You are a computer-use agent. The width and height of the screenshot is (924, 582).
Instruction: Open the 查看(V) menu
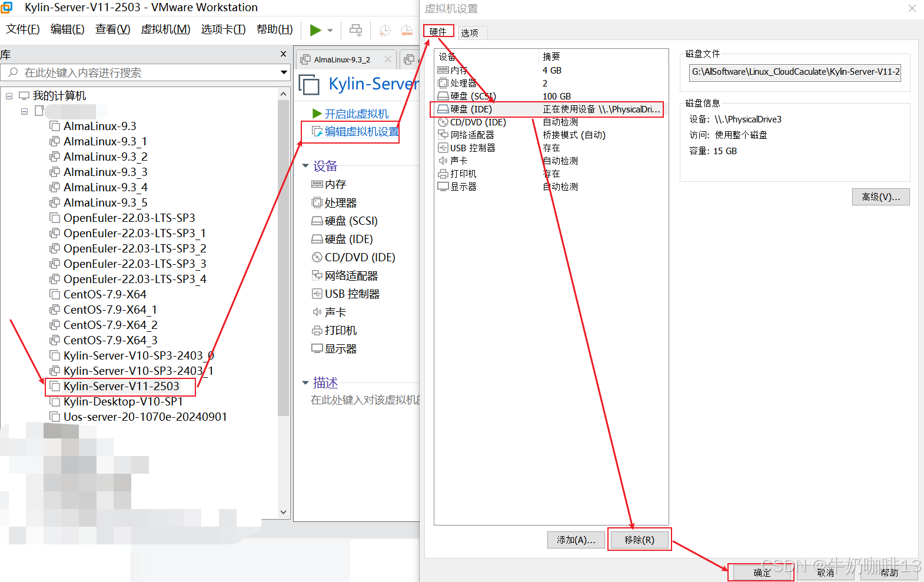pyautogui.click(x=113, y=29)
